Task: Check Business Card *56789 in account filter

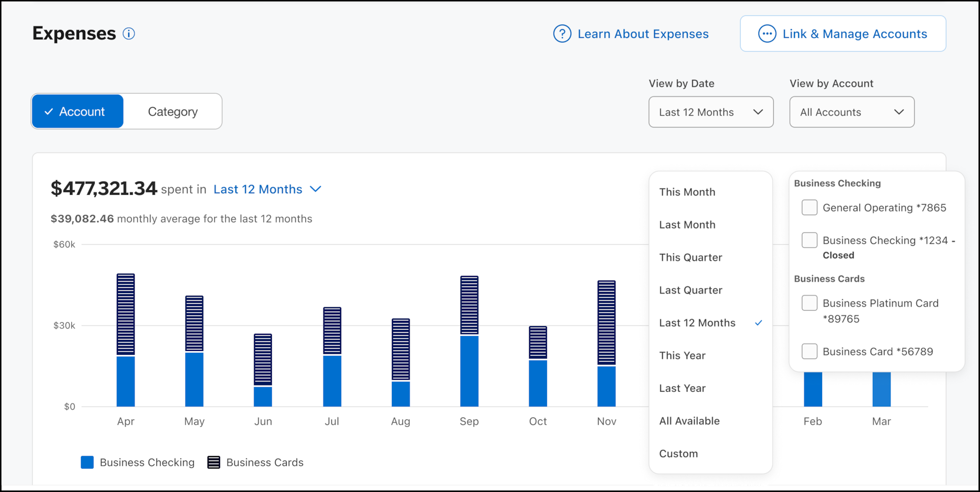Action: tap(809, 351)
